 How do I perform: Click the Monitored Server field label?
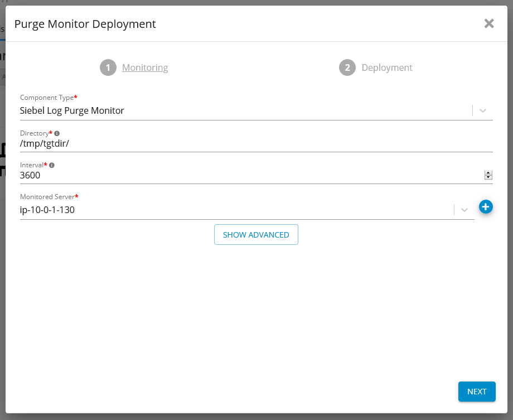pos(48,197)
